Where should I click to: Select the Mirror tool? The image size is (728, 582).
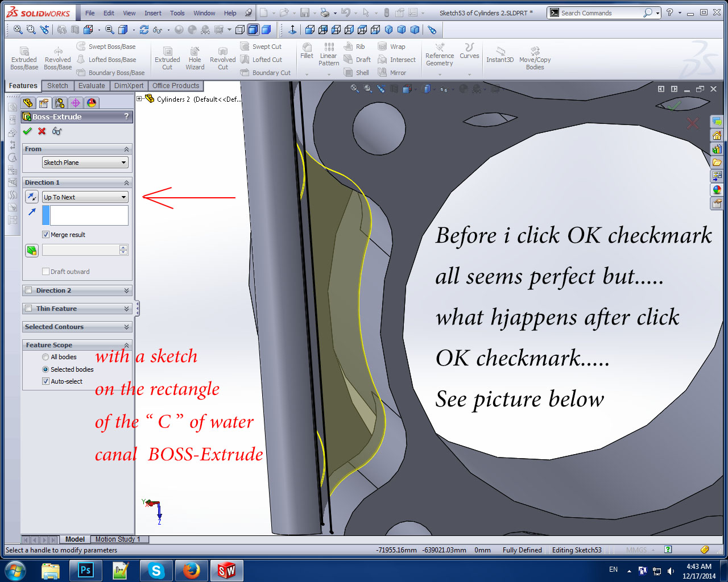392,73
